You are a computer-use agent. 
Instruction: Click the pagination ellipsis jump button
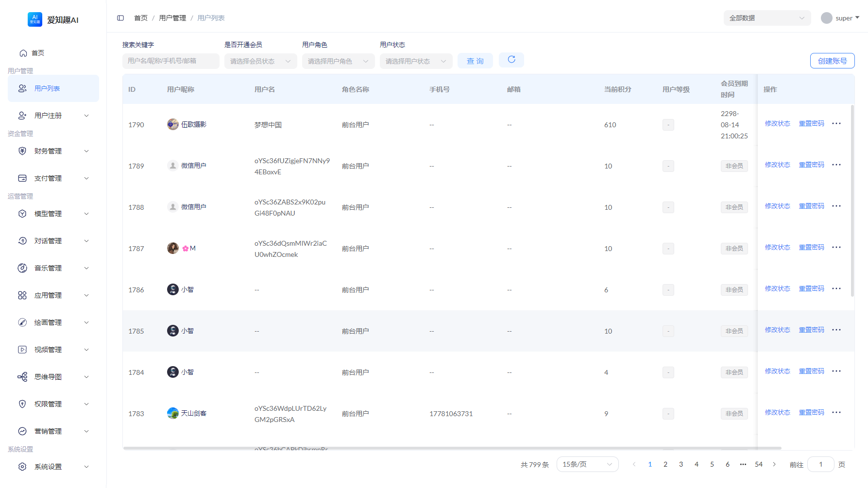pos(743,464)
